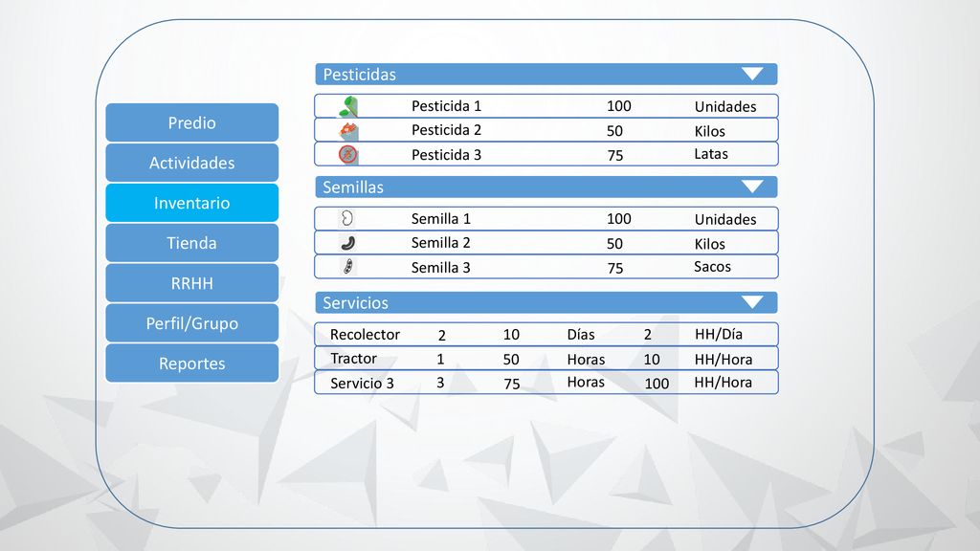The width and height of the screenshot is (980, 551).
Task: Open the Reportes section
Action: (x=191, y=363)
